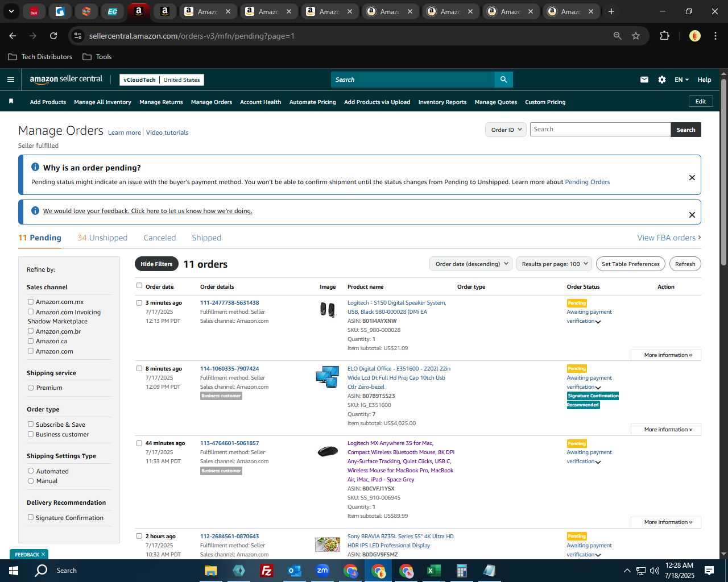Click the Amazon Seller Central logo
The image size is (728, 582).
tap(66, 80)
